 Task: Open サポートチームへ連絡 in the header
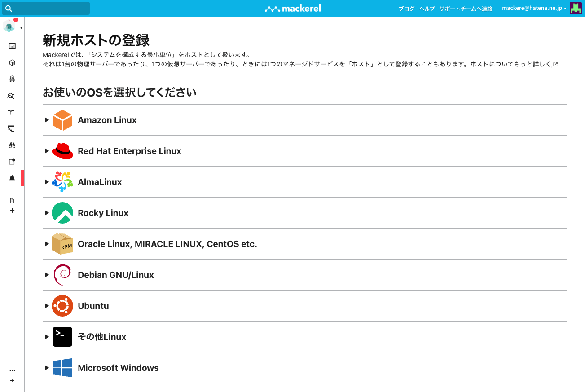[466, 9]
